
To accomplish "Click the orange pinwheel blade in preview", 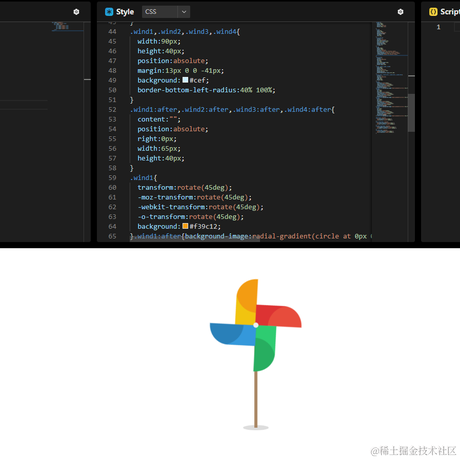I will 247,302.
